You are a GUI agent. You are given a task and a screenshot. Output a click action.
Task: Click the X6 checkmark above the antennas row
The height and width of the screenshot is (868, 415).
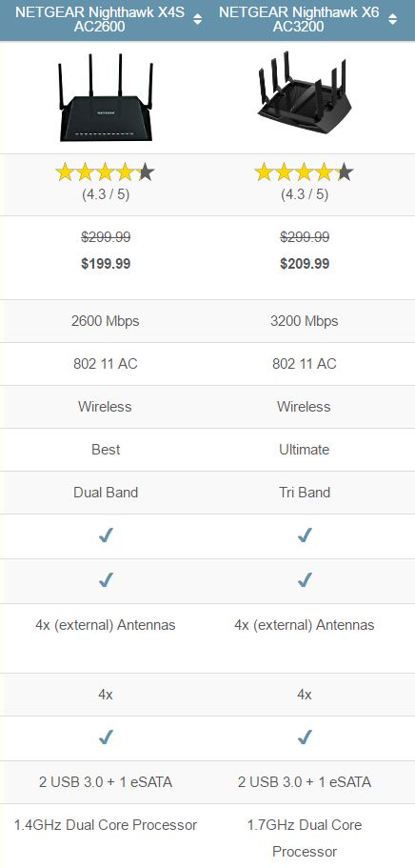(305, 580)
